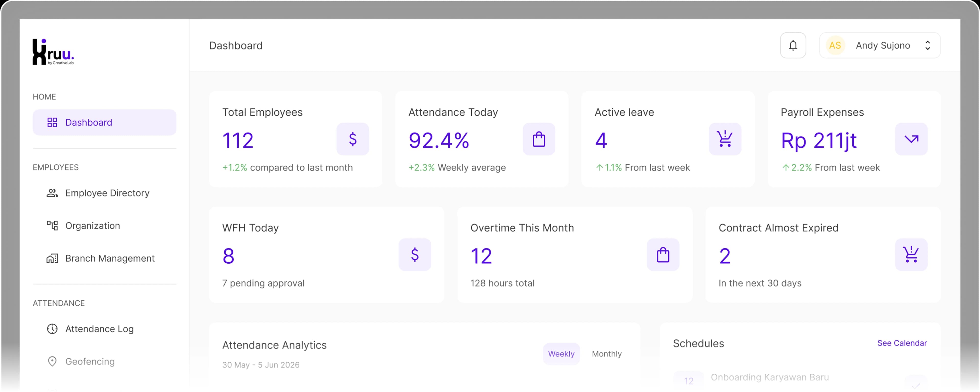Click the Total Employees value 112
This screenshot has width=980, height=392.
(238, 140)
